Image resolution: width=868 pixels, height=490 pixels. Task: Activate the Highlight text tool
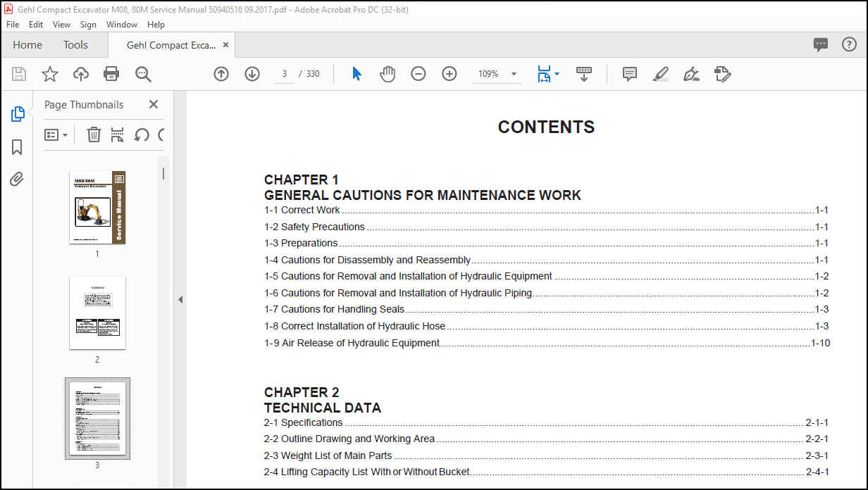660,73
